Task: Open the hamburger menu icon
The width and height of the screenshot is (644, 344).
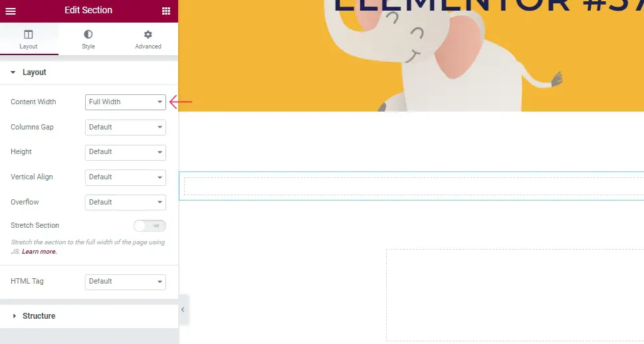Action: pyautogui.click(x=11, y=11)
